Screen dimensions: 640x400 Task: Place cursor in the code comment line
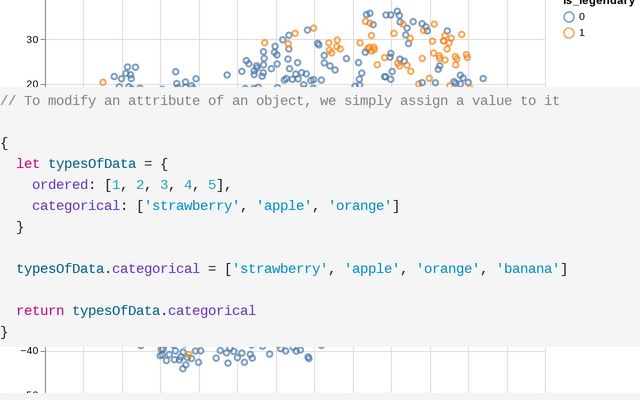280,100
